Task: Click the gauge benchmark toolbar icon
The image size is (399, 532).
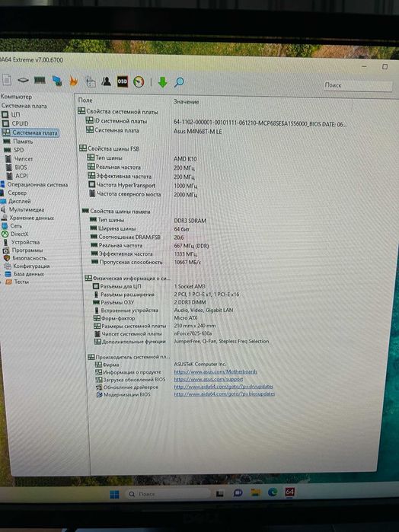Action: [x=139, y=81]
